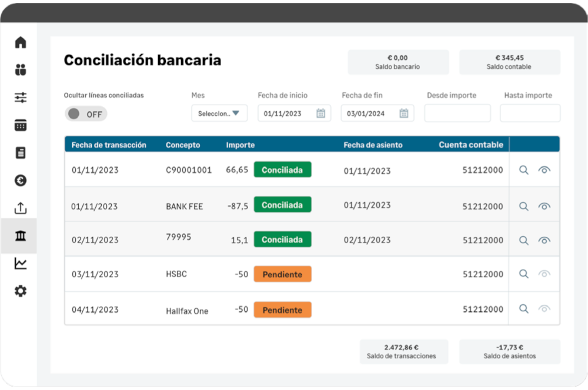
Task: Open the euro coin icon in sidebar
Action: pyautogui.click(x=21, y=180)
